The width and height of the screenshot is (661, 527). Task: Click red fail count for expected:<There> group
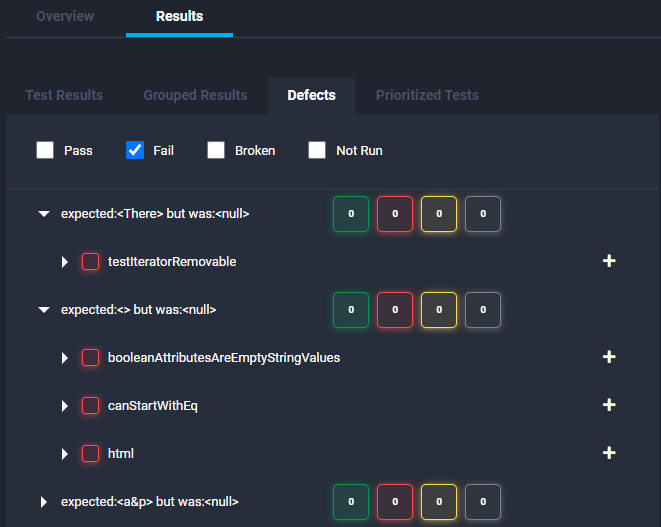pos(395,214)
